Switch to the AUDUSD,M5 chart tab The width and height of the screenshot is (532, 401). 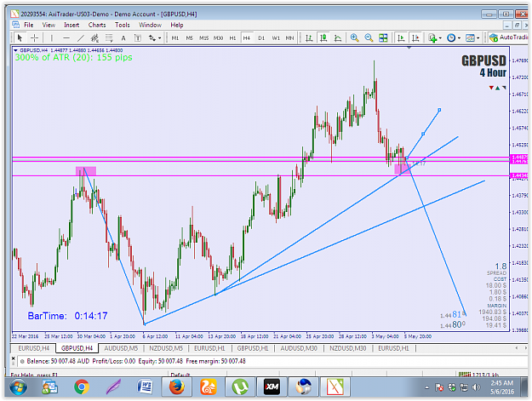tap(121, 348)
